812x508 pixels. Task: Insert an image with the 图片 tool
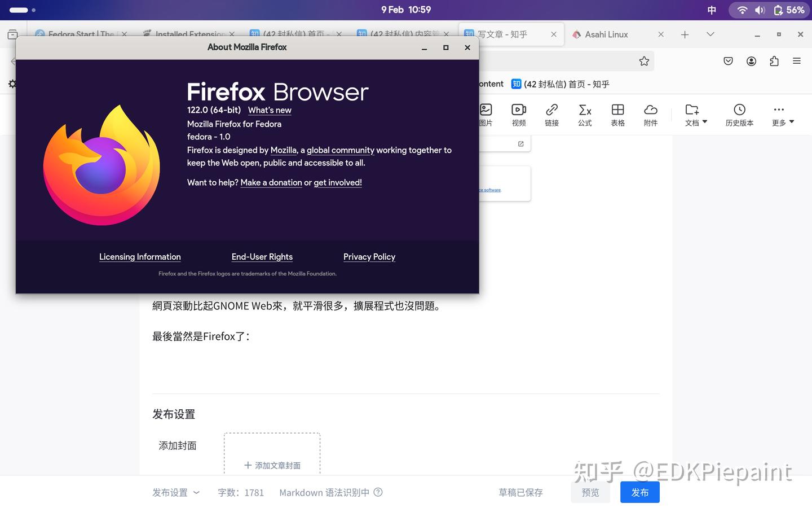(x=486, y=115)
